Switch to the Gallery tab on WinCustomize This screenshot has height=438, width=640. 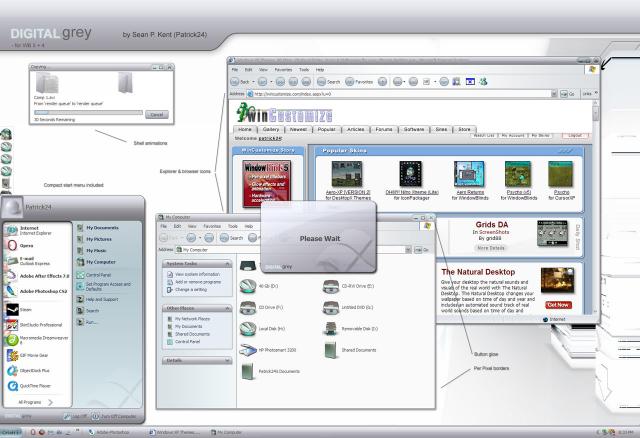271,129
